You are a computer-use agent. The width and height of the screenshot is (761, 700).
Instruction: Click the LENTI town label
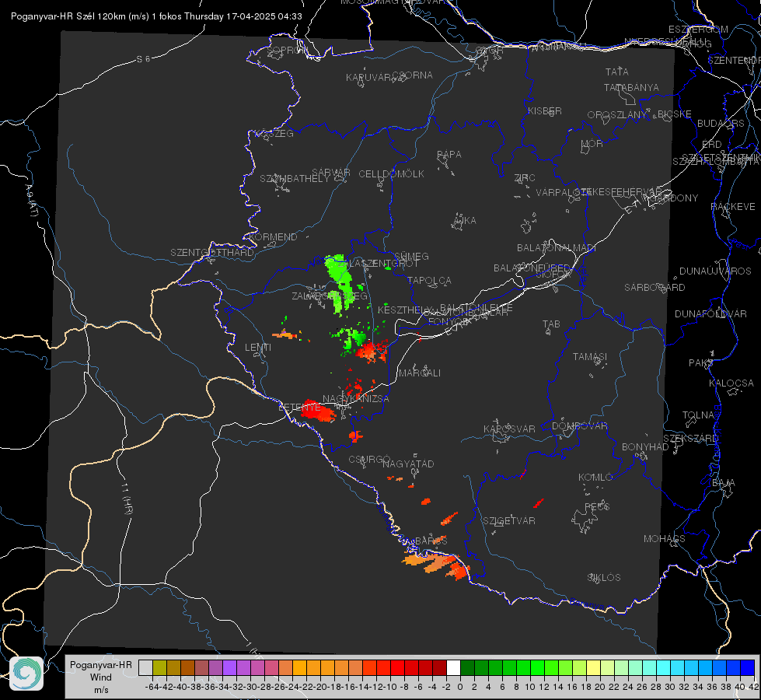[x=258, y=348]
